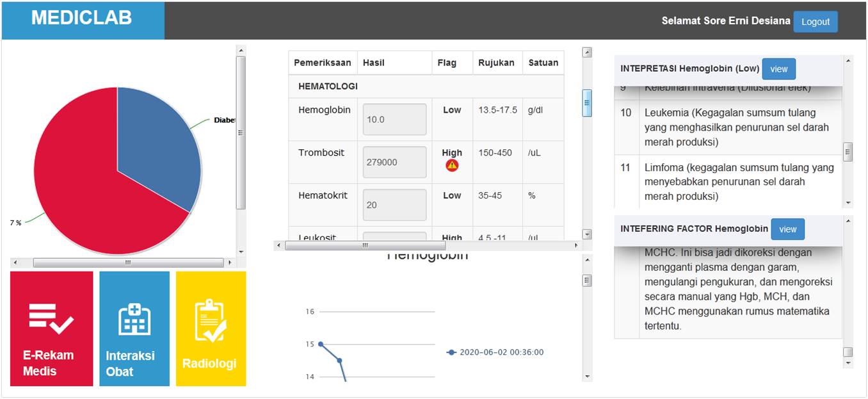View the Hemoglobin interpretation details
Viewport: 868px width, 399px height.
pos(778,69)
